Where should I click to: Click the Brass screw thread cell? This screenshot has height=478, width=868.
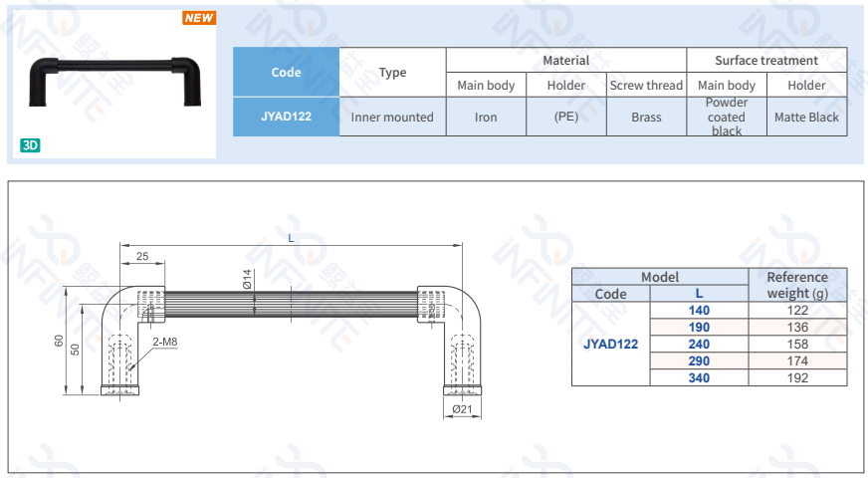point(646,117)
